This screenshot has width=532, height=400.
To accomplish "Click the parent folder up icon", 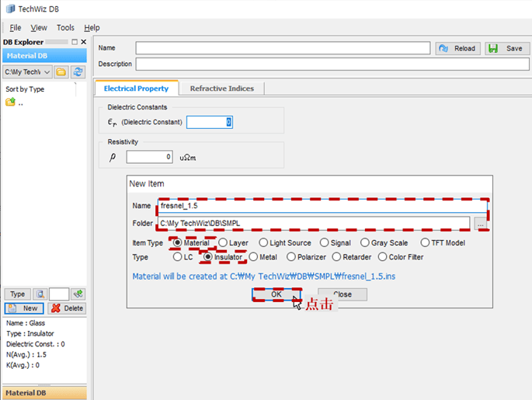I will coord(11,102).
